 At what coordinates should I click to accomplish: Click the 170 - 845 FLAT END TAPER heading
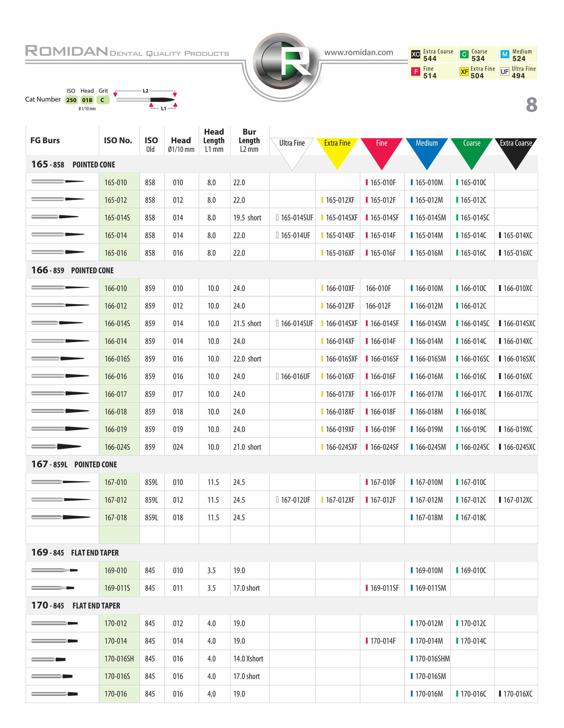pos(76,605)
